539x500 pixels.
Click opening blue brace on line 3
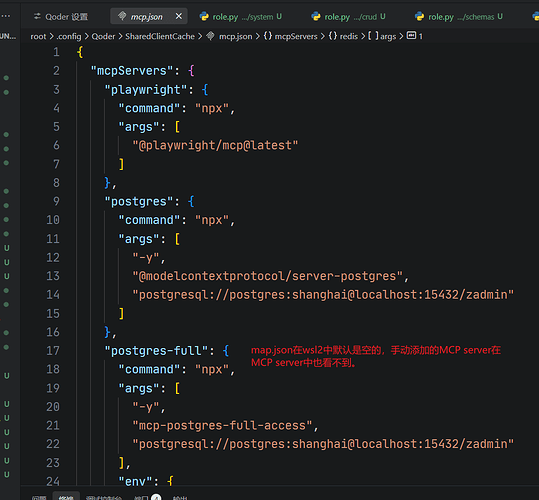[x=205, y=90]
